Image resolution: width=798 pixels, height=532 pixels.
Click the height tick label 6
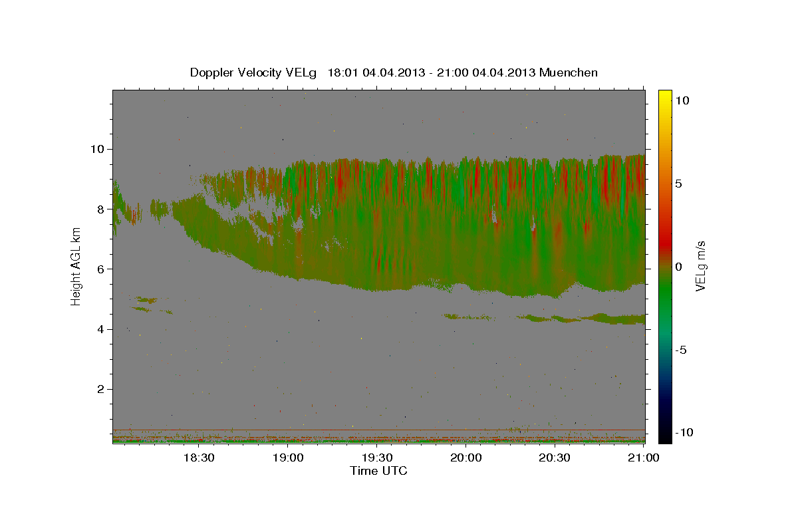pos(101,269)
